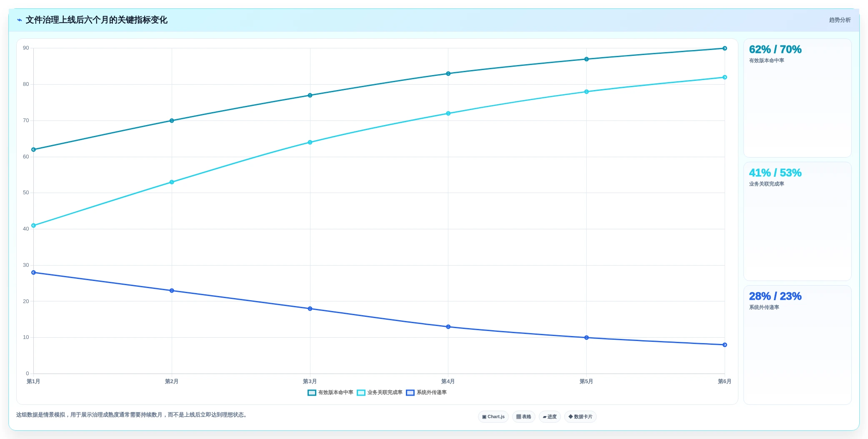Click the 系统外传递率 point at 第3月
868x439 pixels.
310,309
